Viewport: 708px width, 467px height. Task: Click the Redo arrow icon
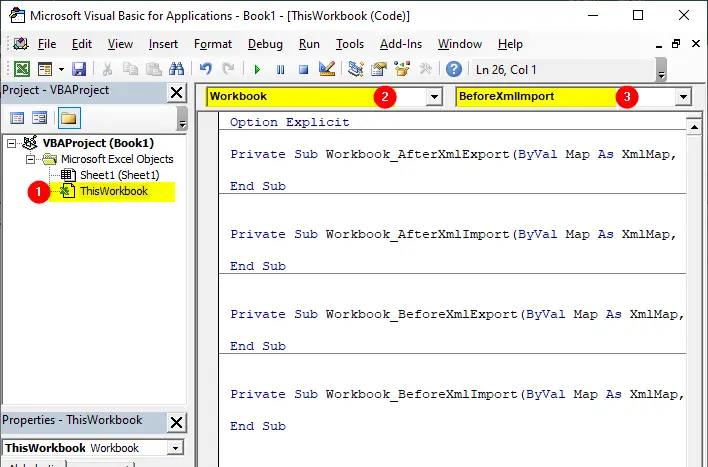(228, 69)
